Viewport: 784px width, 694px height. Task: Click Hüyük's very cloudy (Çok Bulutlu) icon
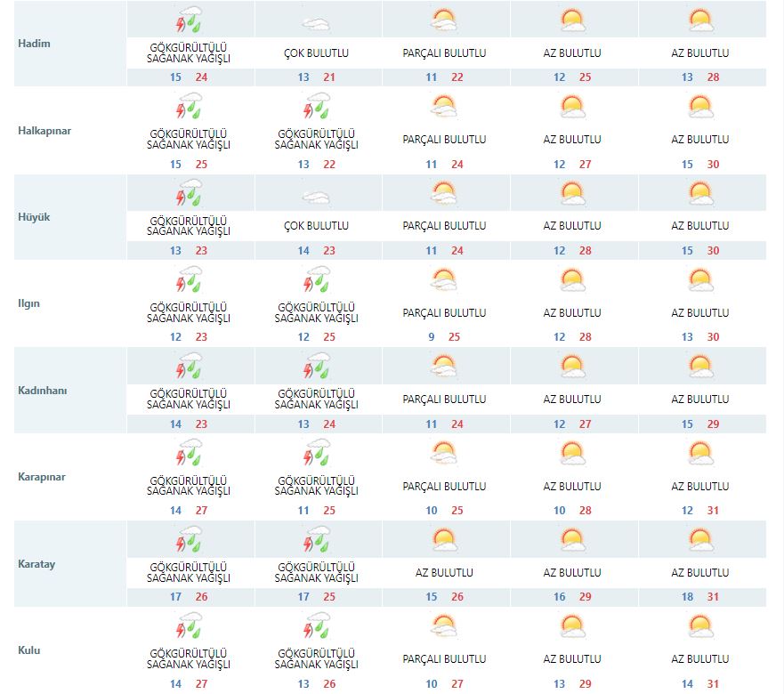(317, 196)
